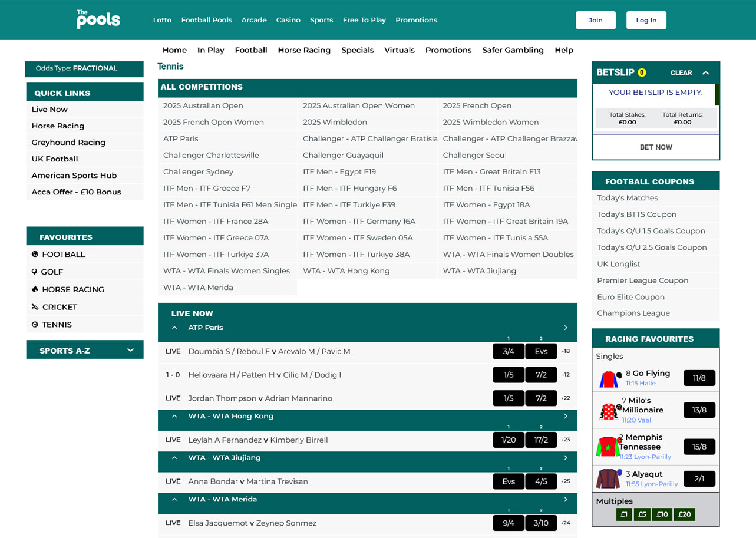Viewport: 756px width, 538px height.
Task: Open the Football Pools menu item
Action: pos(206,20)
